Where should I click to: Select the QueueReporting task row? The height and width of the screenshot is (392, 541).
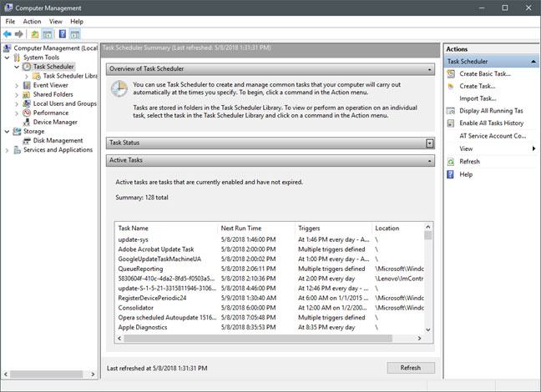click(x=270, y=269)
